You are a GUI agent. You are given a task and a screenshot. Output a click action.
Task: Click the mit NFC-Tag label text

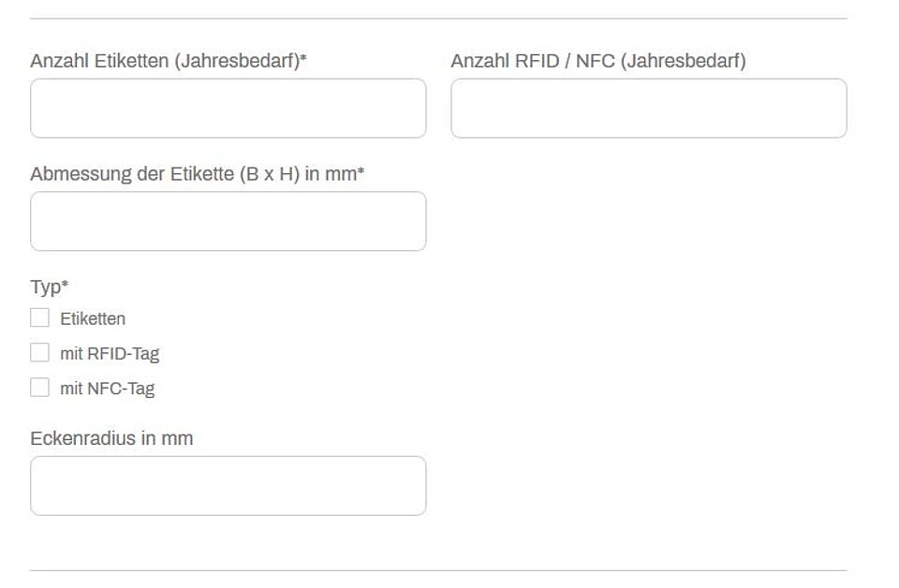point(107,389)
